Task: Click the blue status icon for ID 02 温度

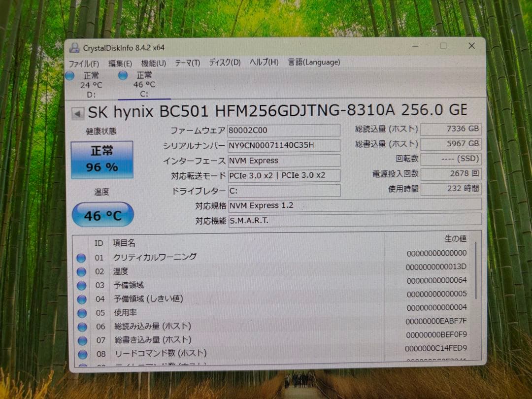Action: click(x=81, y=272)
